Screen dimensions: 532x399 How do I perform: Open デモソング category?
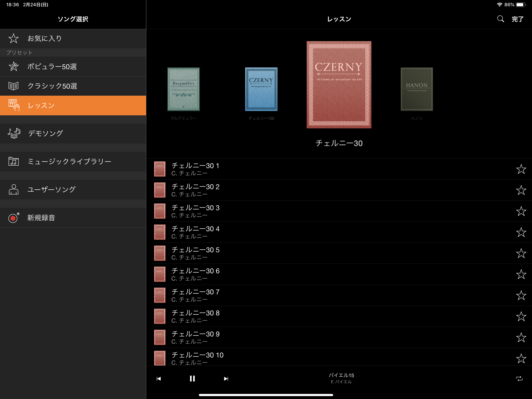click(x=73, y=133)
